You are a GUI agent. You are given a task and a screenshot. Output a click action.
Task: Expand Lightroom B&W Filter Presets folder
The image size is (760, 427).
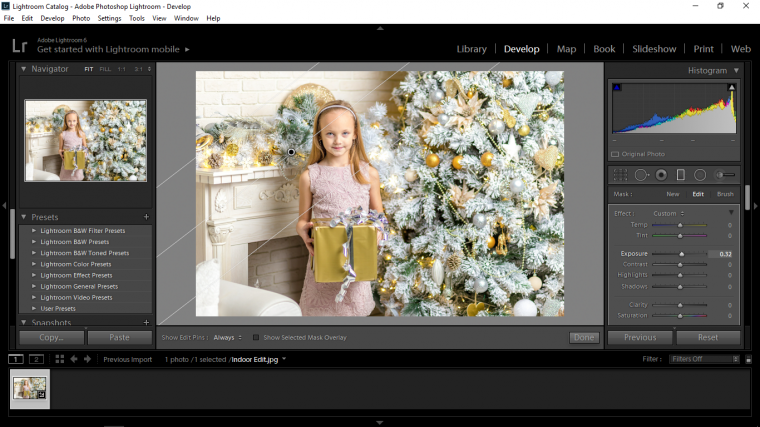(34, 231)
